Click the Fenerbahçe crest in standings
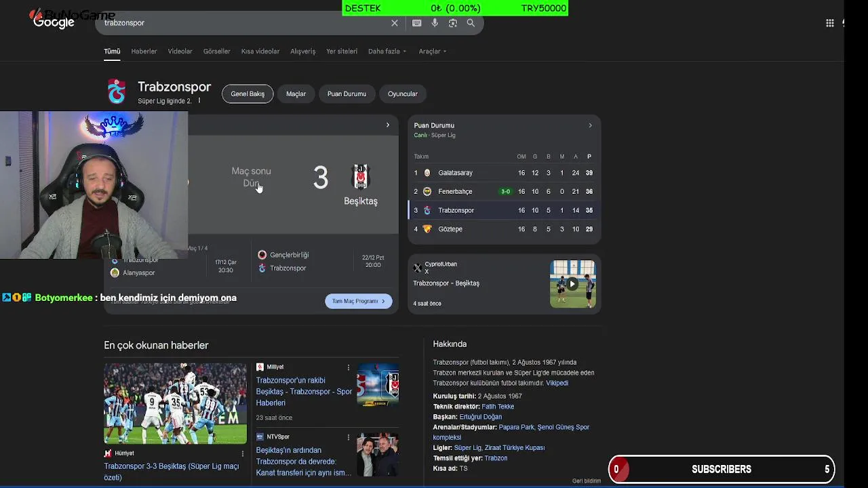868x488 pixels. tap(427, 192)
